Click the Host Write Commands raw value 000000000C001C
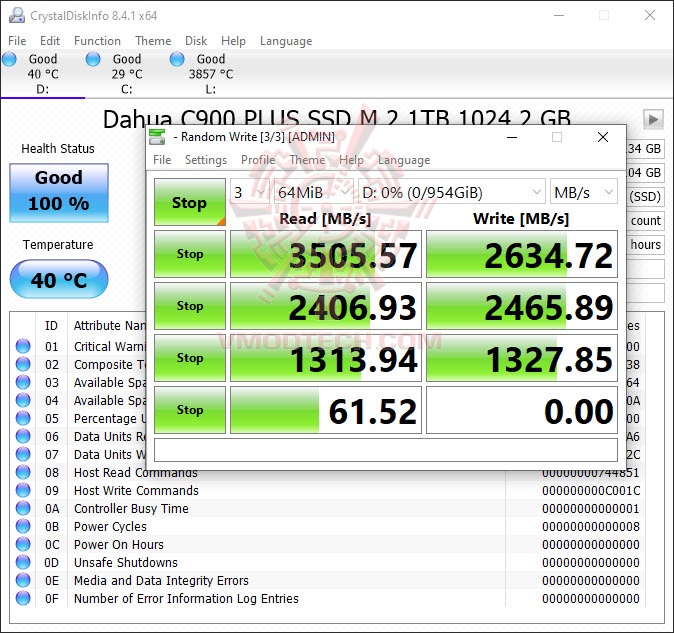This screenshot has height=633, width=674. pos(591,490)
